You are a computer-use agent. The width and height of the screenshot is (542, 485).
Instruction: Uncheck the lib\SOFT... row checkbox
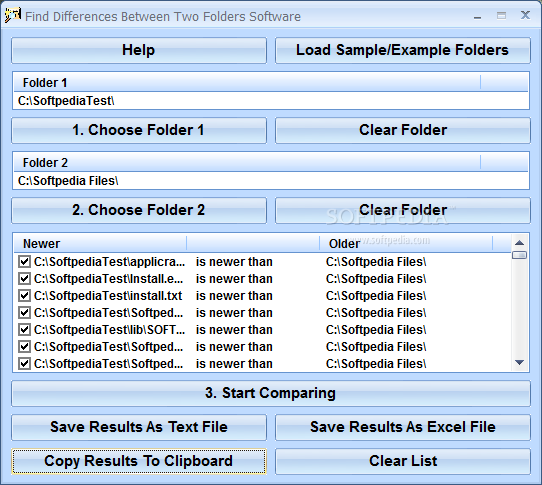(x=24, y=329)
